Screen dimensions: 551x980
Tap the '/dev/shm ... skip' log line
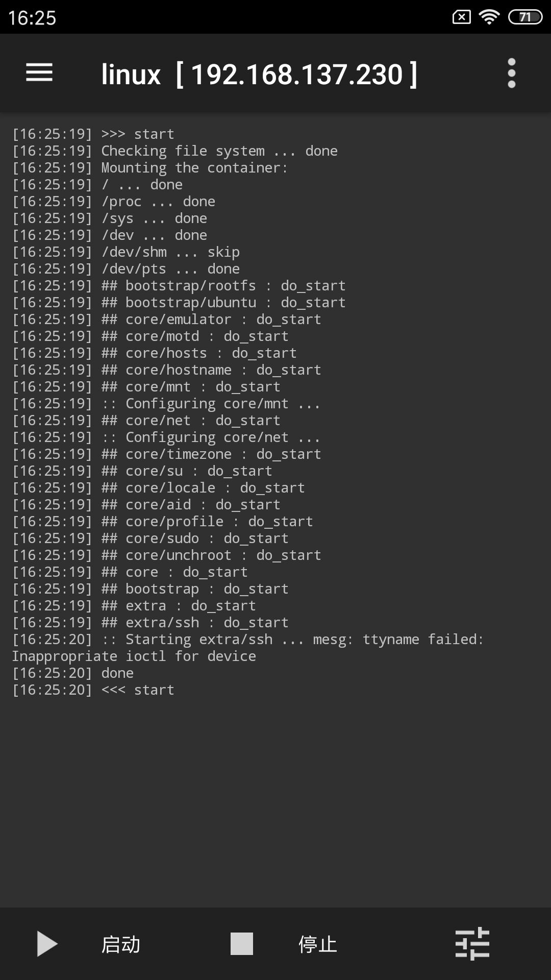126,252
